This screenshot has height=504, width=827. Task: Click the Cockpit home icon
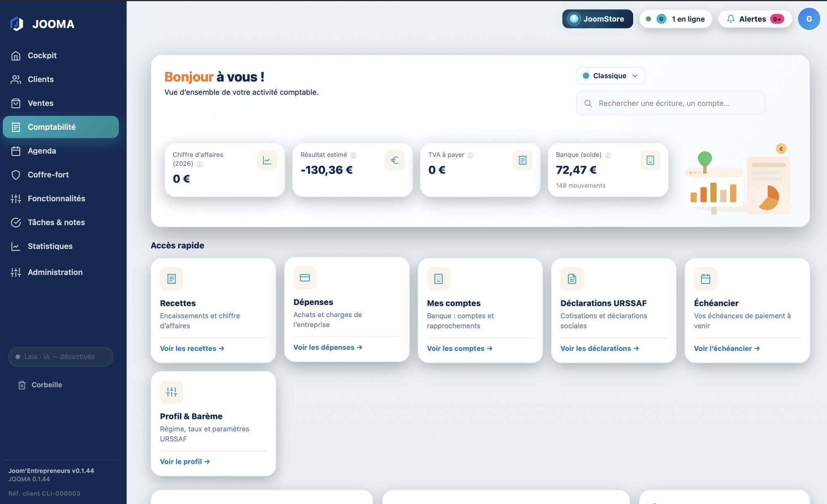click(x=16, y=56)
